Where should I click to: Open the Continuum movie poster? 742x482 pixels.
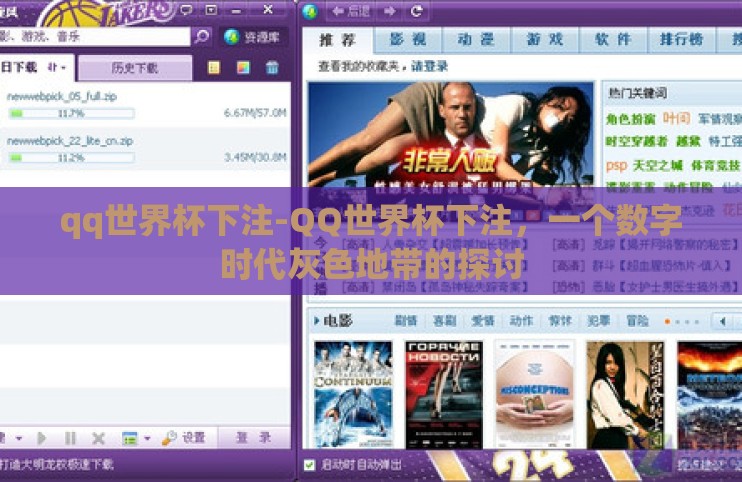[353, 394]
